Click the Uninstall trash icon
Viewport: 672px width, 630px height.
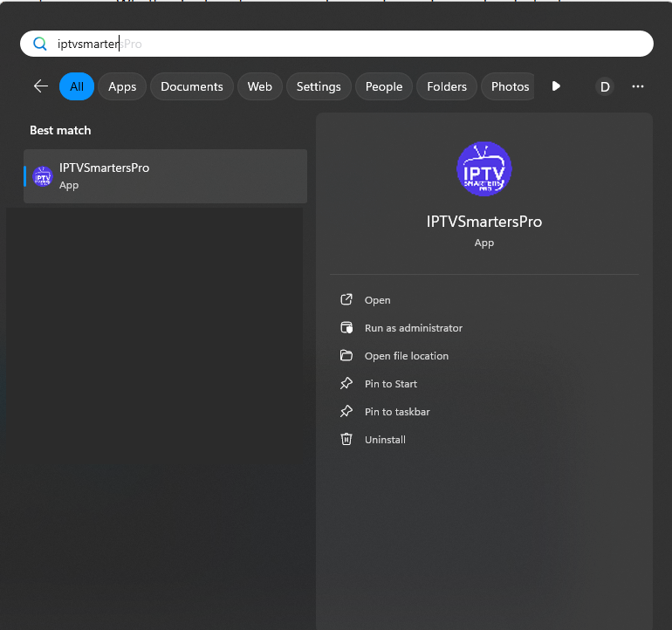click(x=346, y=440)
